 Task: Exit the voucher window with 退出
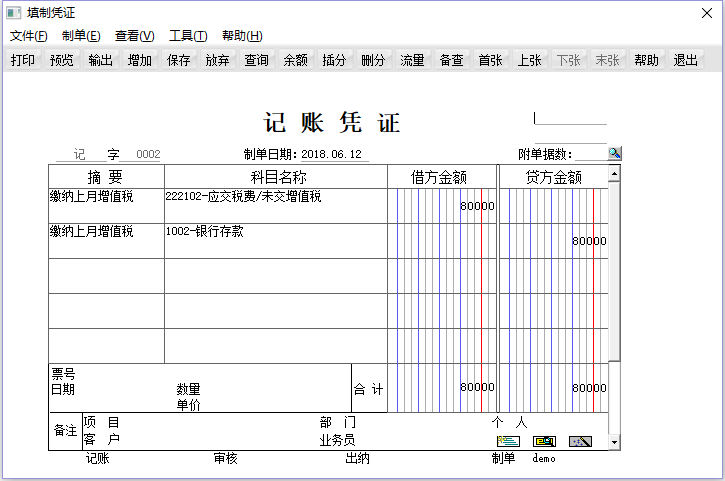685,60
